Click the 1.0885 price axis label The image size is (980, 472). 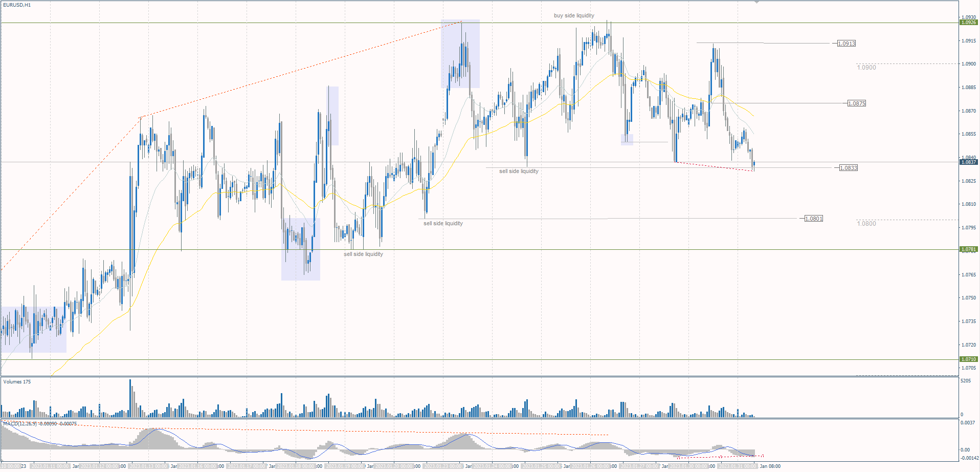pyautogui.click(x=969, y=88)
